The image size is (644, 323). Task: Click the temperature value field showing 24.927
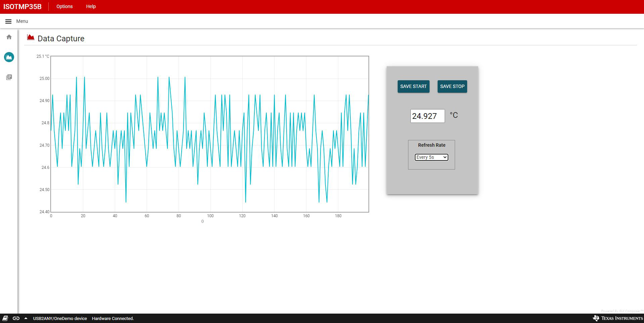[427, 116]
